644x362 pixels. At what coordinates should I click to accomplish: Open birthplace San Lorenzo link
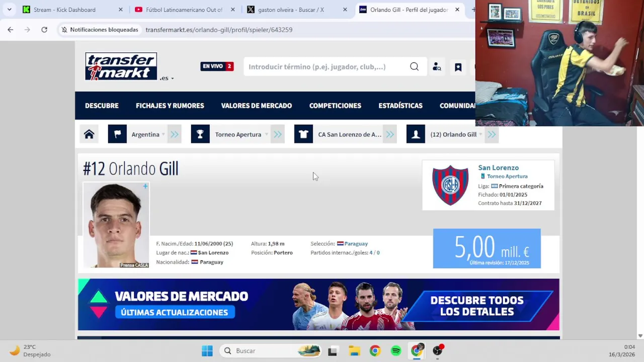[x=213, y=253]
